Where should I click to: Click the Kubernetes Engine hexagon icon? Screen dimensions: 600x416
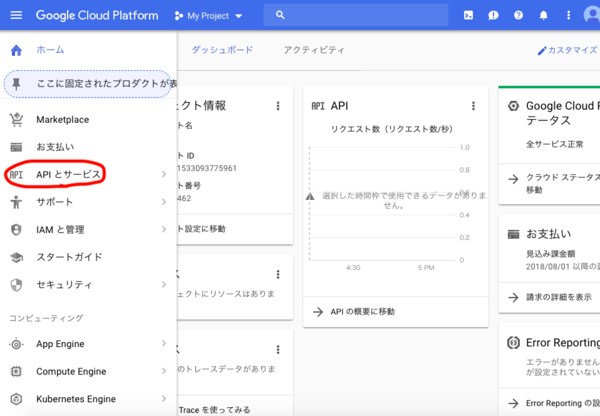pos(16,399)
